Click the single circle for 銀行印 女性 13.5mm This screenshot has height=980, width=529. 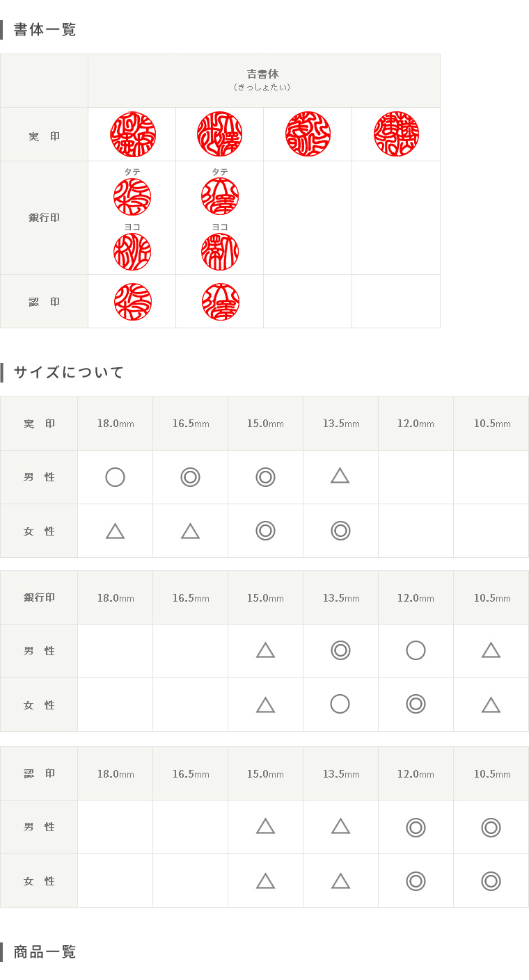pyautogui.click(x=340, y=704)
